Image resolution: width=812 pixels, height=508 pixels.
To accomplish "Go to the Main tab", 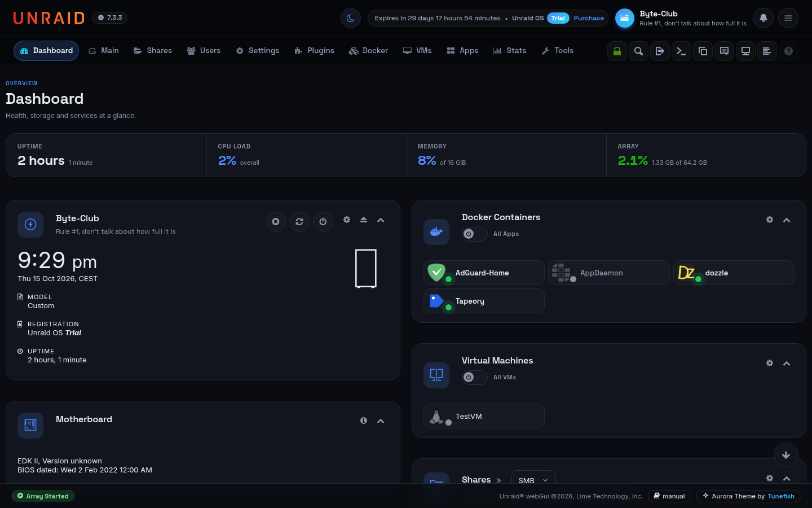I will 104,51.
